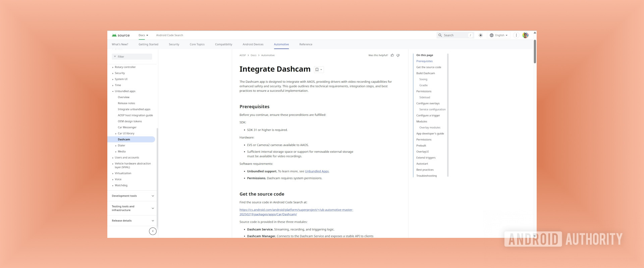Click the globe language icon
The height and width of the screenshot is (268, 644).
click(491, 35)
